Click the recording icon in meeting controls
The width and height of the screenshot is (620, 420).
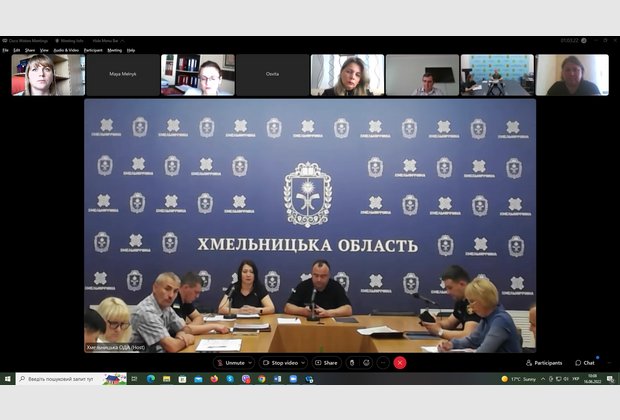tap(352, 363)
